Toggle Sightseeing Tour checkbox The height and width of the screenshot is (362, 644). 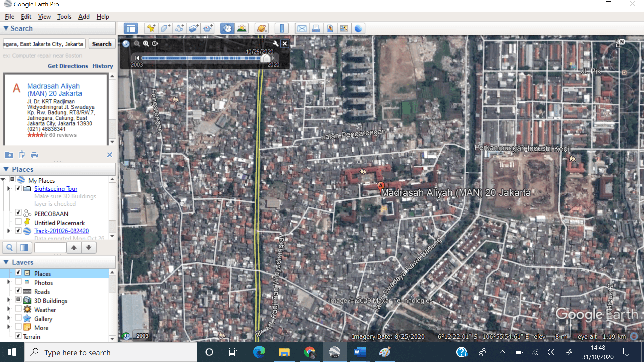[x=18, y=188]
